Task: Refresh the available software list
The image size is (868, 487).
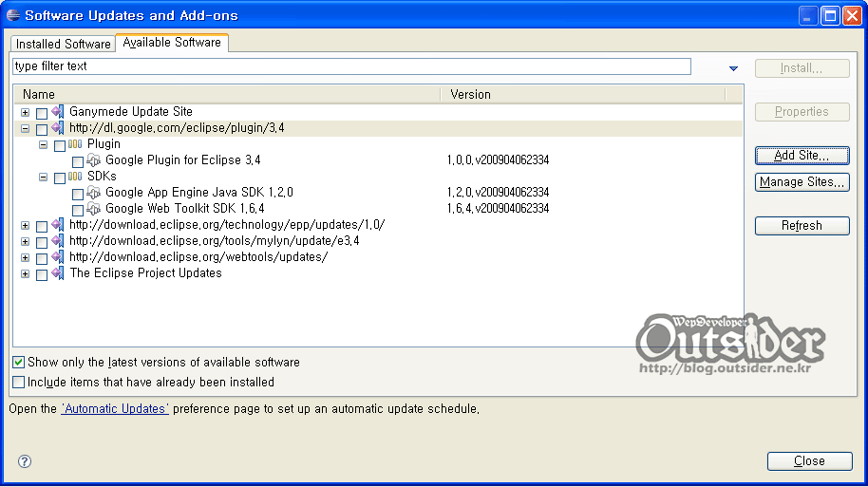Action: pyautogui.click(x=802, y=226)
